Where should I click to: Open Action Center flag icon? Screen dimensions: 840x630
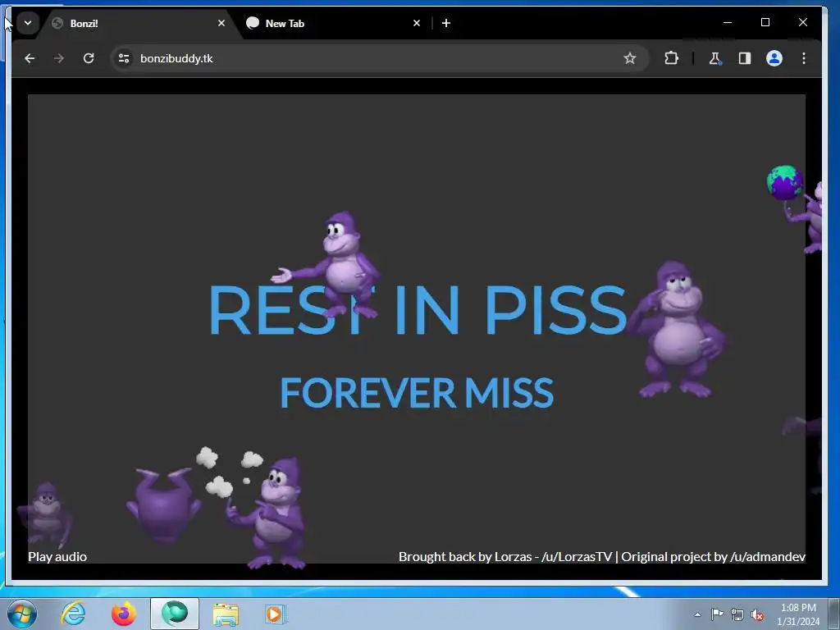click(717, 614)
